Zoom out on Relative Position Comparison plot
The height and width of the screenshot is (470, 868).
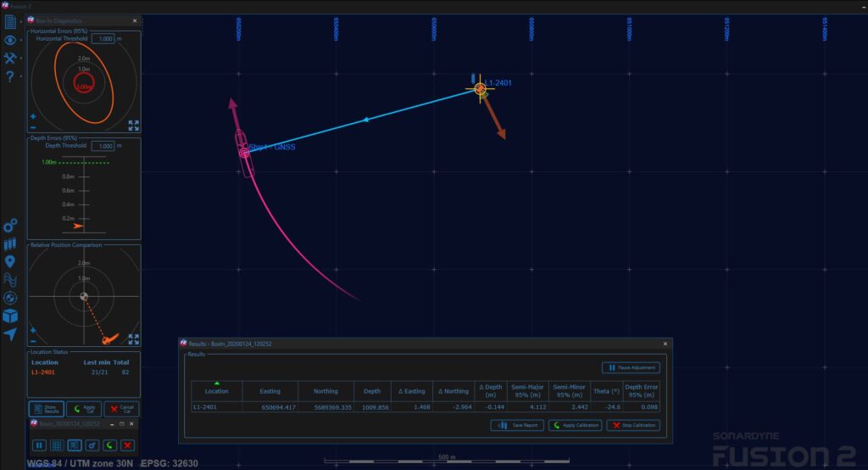(x=33, y=341)
